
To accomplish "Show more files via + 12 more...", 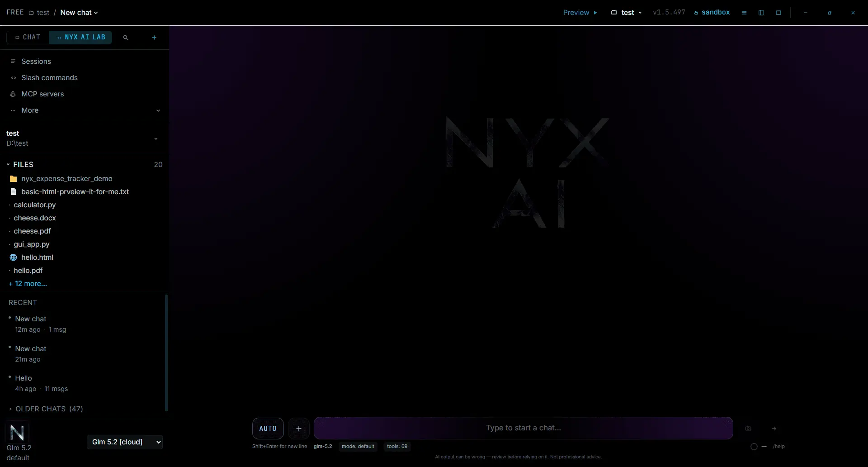I will (28, 284).
